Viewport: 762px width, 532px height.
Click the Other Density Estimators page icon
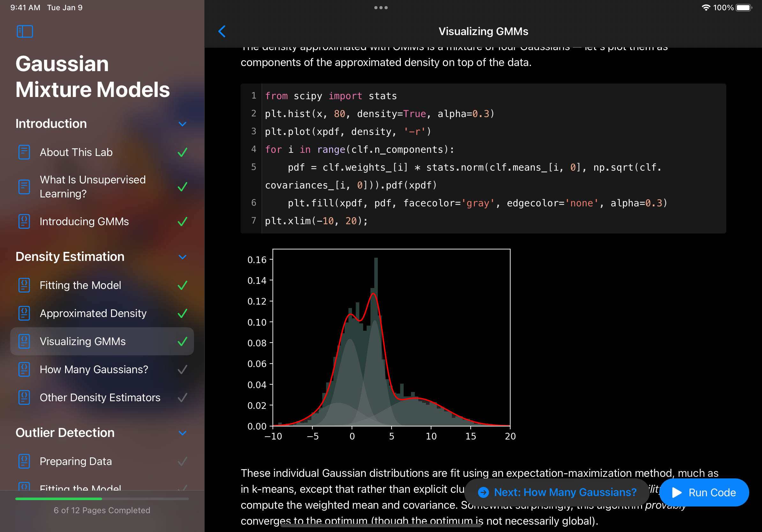point(24,397)
